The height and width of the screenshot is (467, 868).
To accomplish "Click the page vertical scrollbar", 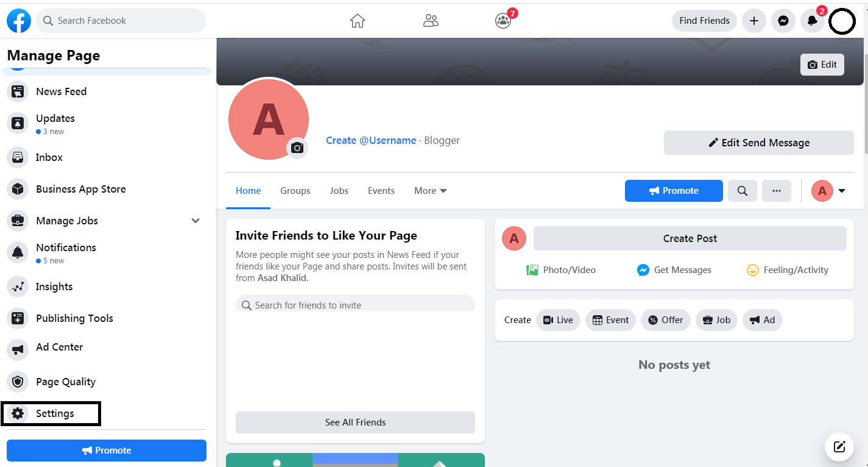I will (x=866, y=104).
